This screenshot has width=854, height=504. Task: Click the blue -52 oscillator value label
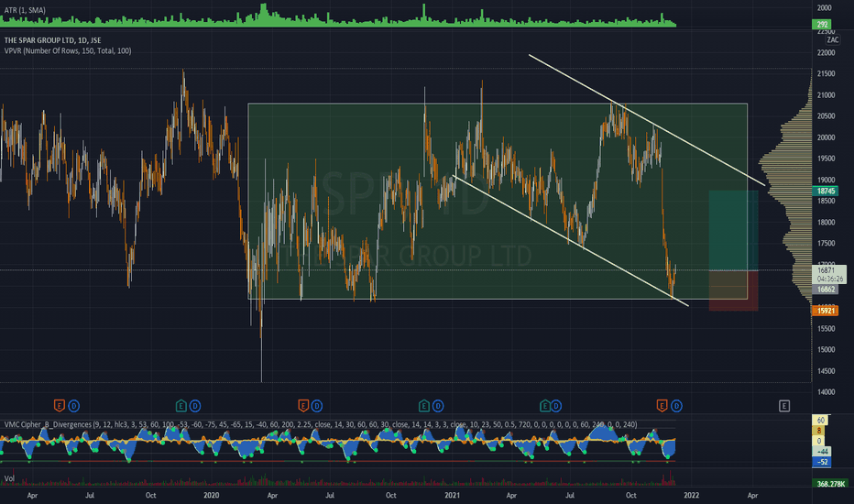tap(821, 462)
